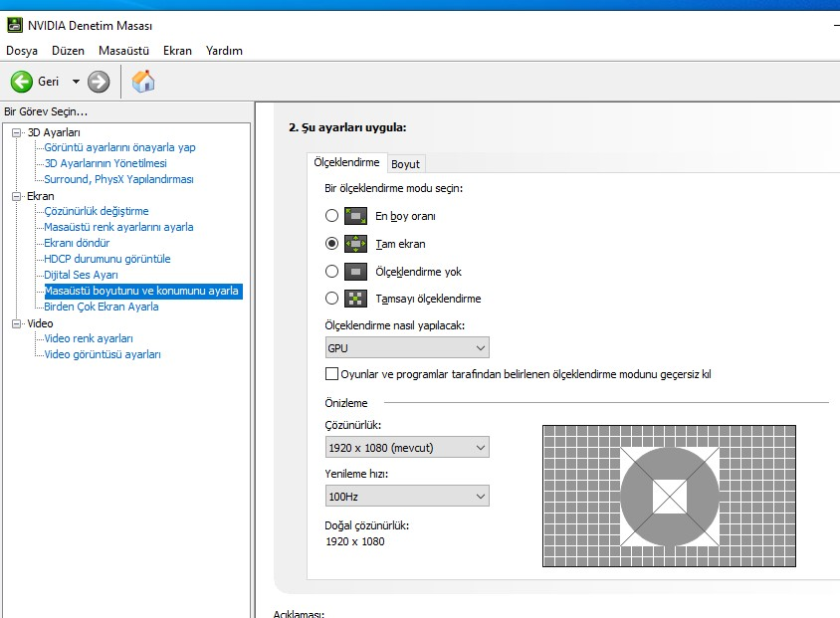The height and width of the screenshot is (618, 840).
Task: Select Masaüstü boyutunu ve konumunu ayarla
Action: (x=143, y=291)
